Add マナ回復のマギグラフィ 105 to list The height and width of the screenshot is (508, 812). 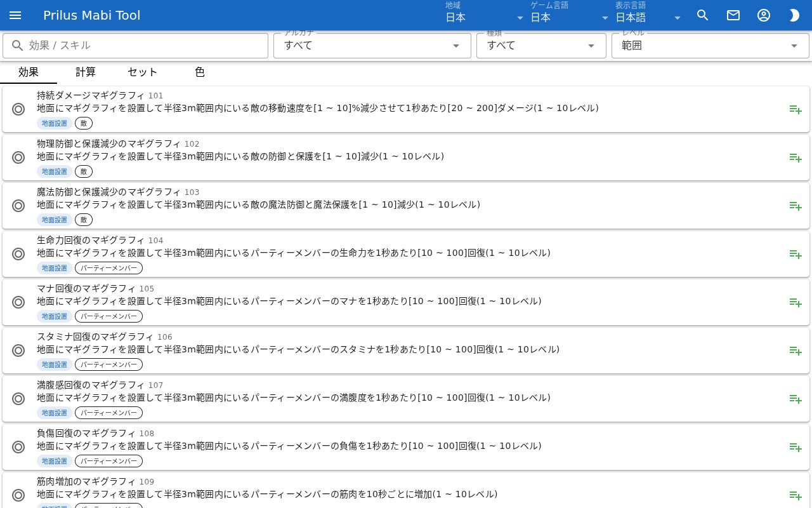(x=796, y=302)
